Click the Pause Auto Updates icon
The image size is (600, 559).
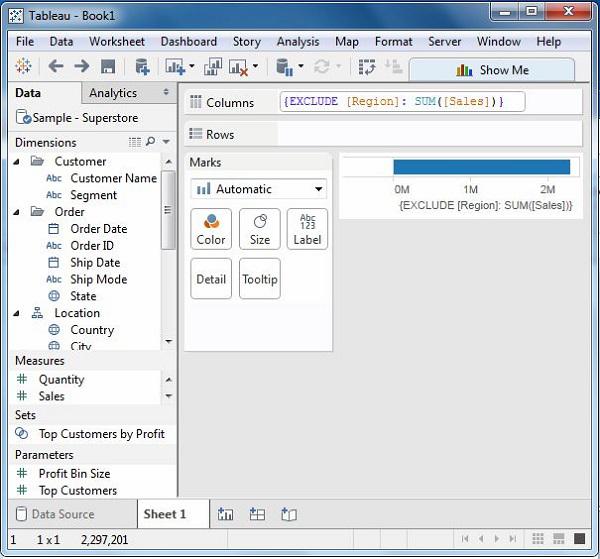tap(284, 67)
